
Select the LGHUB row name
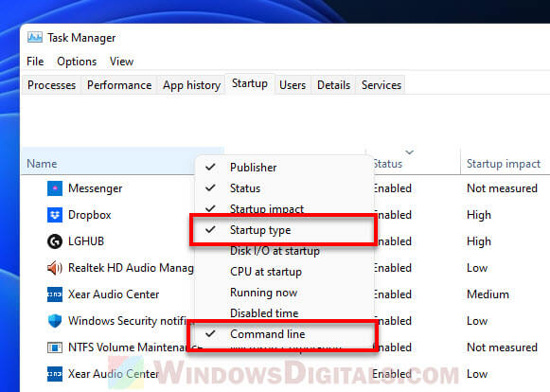(86, 241)
